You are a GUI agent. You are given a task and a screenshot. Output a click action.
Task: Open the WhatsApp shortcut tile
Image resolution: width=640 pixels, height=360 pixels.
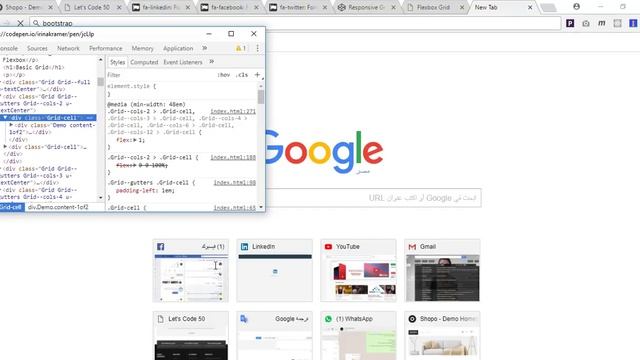tap(358, 336)
